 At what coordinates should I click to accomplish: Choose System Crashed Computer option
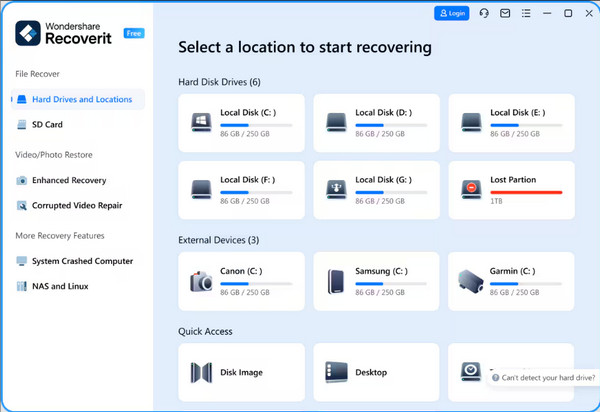pyautogui.click(x=82, y=261)
